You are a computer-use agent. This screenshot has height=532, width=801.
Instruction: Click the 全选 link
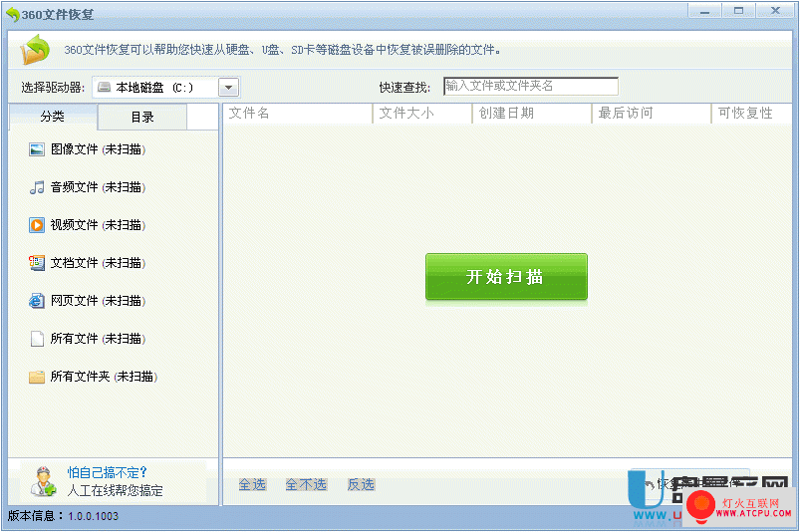click(252, 484)
